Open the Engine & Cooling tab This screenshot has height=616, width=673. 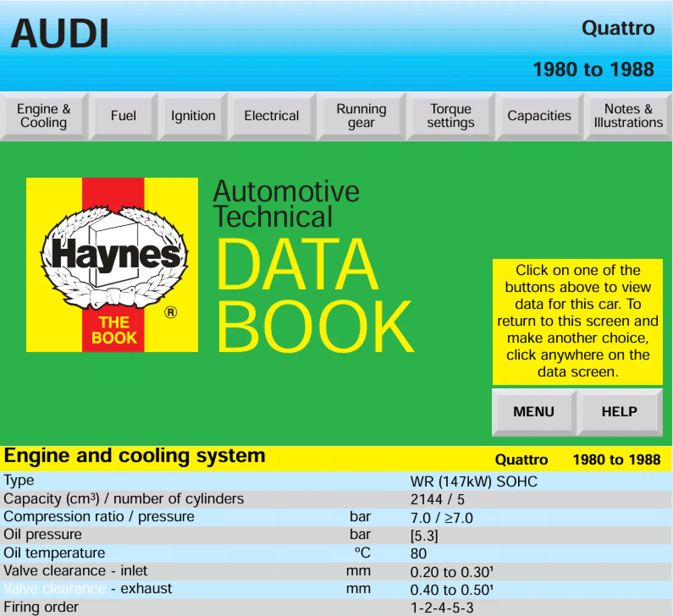44,116
